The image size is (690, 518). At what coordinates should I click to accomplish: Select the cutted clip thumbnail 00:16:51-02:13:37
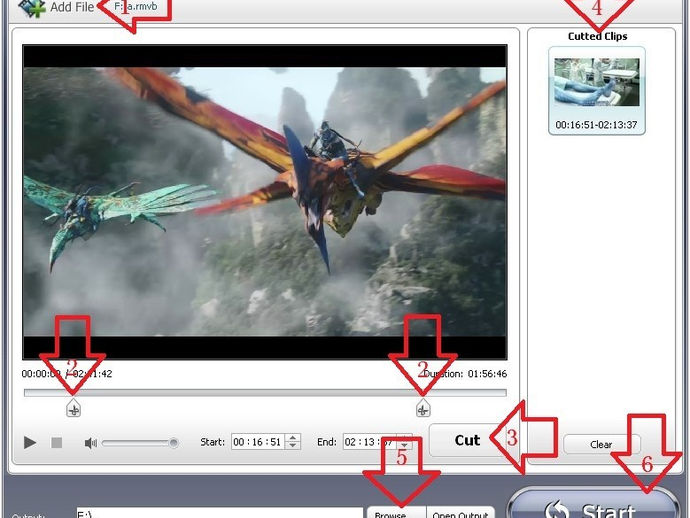coord(597,91)
